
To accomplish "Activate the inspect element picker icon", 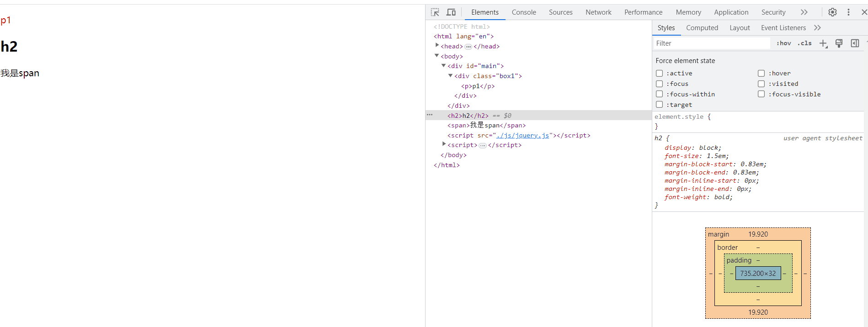I will pos(435,12).
